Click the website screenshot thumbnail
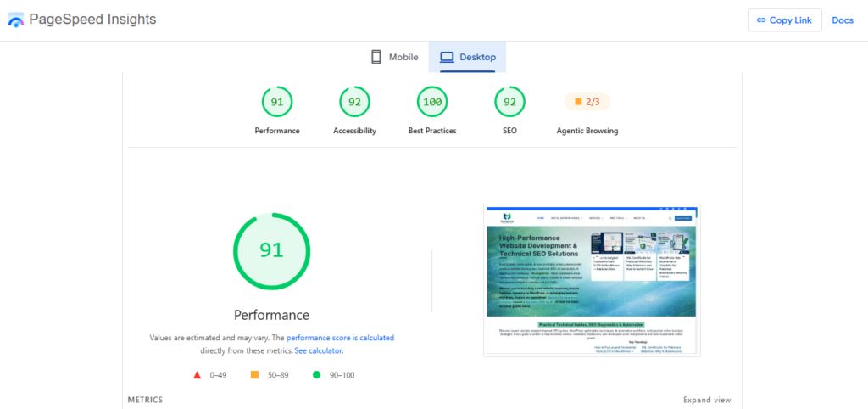The height and width of the screenshot is (409, 868). pyautogui.click(x=592, y=280)
